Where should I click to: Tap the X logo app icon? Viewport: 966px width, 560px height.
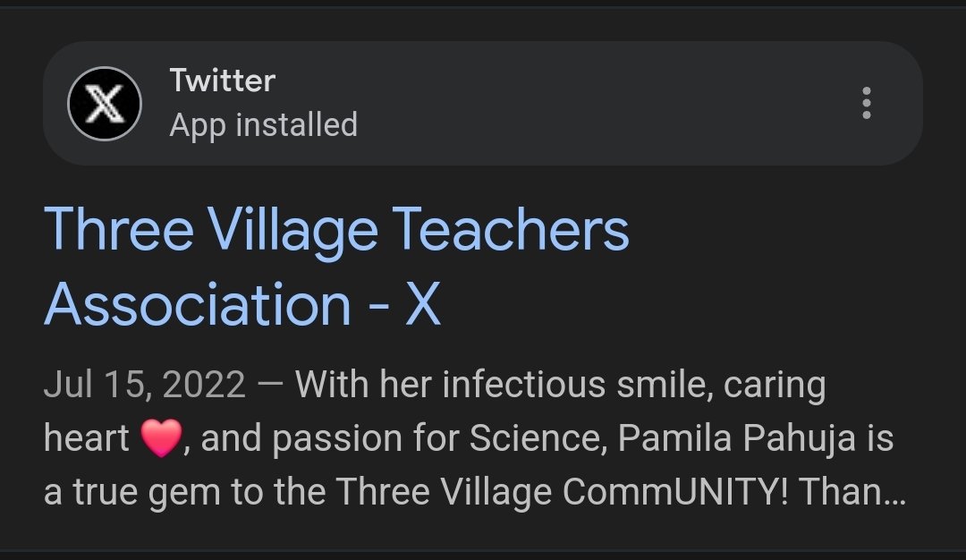click(x=105, y=104)
